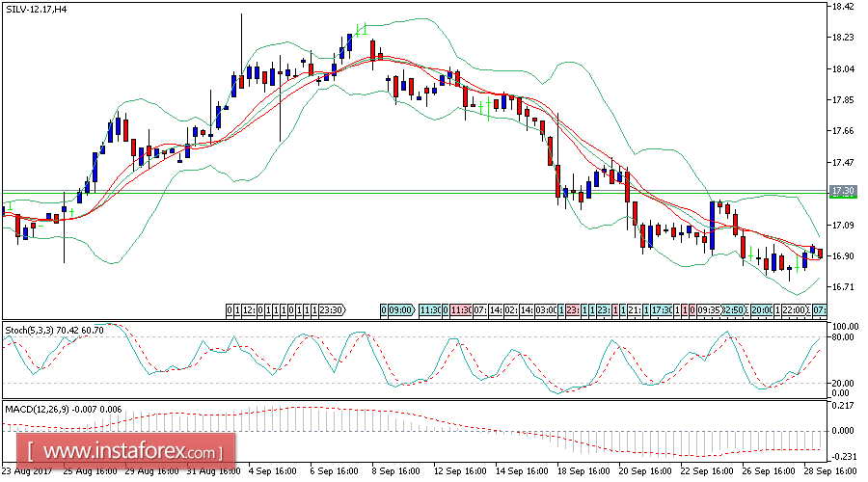Click the 18 Sep 16:00 date label
The image size is (868, 482).
[x=584, y=471]
